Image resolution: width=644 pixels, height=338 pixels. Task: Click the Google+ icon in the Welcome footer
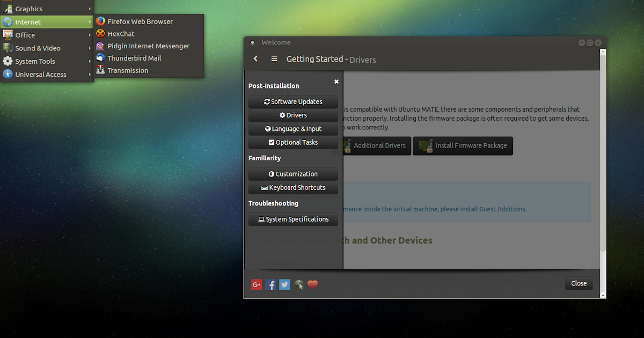[x=257, y=285]
